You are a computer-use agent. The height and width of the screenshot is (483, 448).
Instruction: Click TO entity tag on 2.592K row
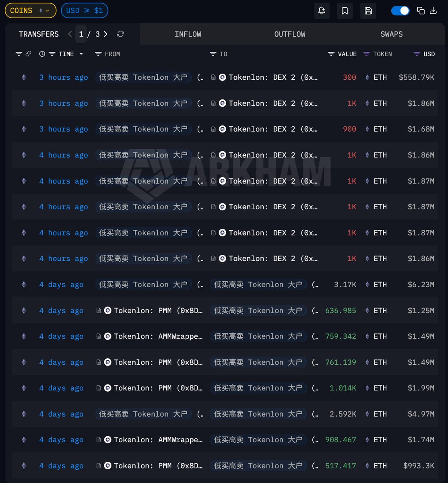(x=258, y=414)
